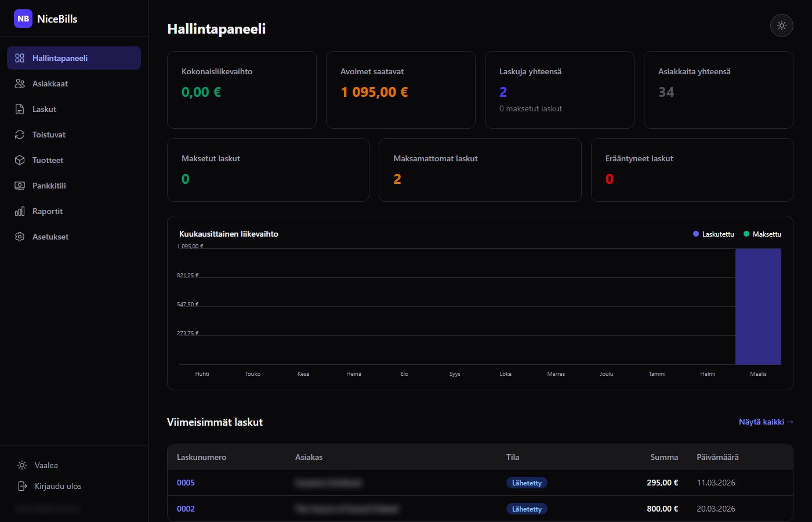
Task: Click the Pankkitili banknote icon
Action: coord(20,186)
